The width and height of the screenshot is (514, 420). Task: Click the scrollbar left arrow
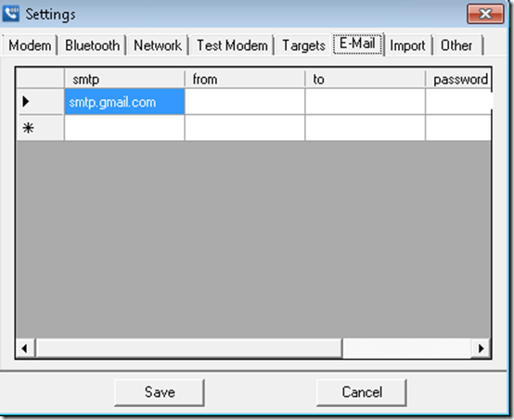tap(25, 349)
